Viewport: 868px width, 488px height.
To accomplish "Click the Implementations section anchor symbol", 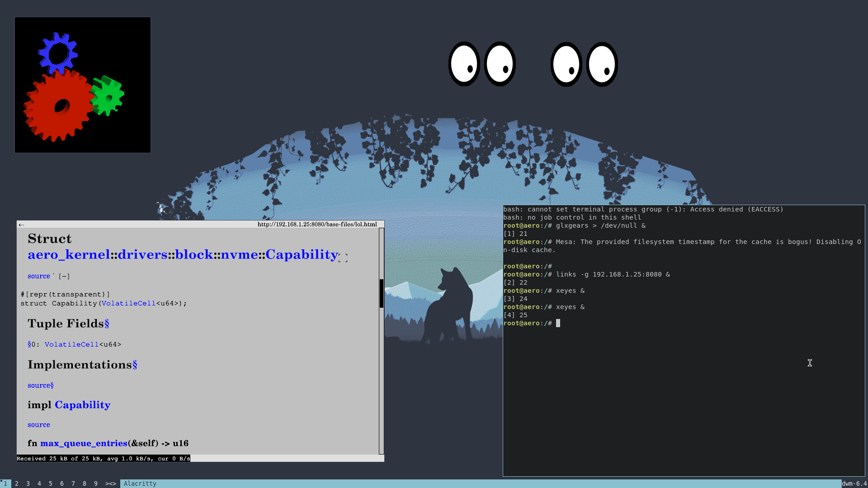I will click(x=135, y=365).
